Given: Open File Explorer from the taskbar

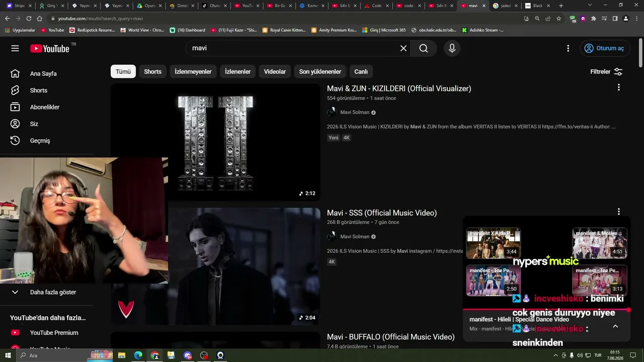Looking at the screenshot, I should coord(122,355).
